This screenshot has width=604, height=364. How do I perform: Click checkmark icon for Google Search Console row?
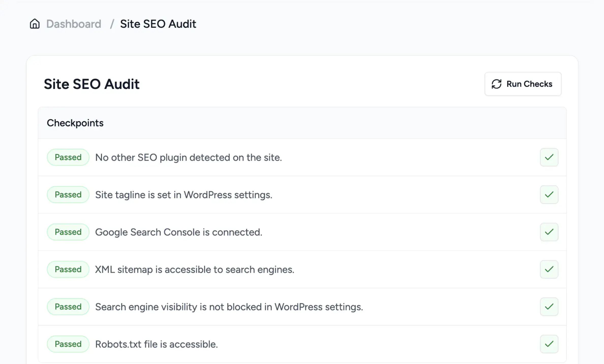(549, 232)
